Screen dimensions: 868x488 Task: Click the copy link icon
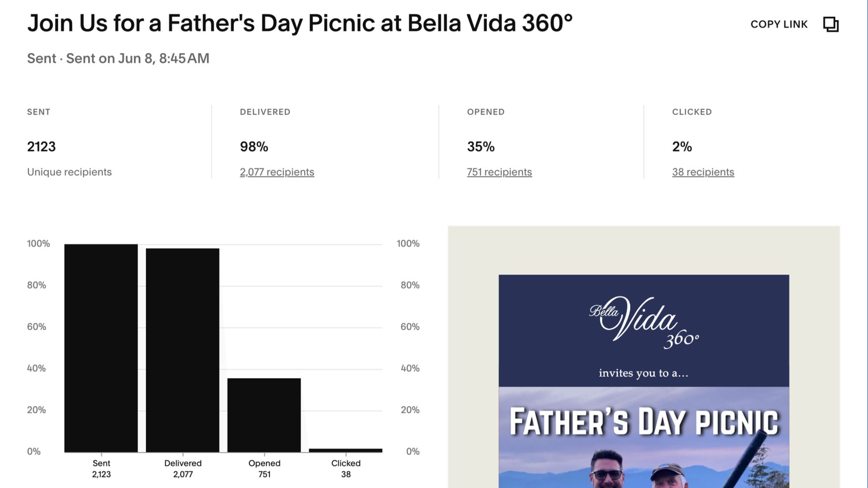[x=831, y=24]
